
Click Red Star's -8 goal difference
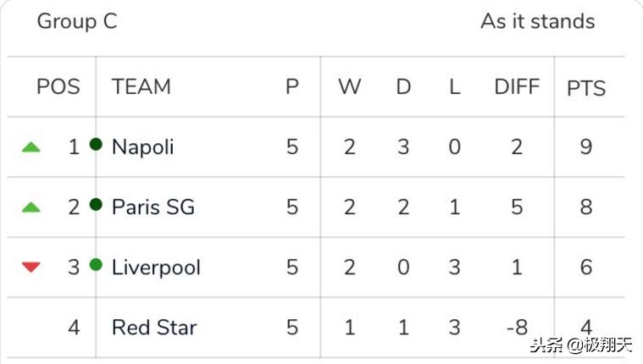(x=517, y=327)
